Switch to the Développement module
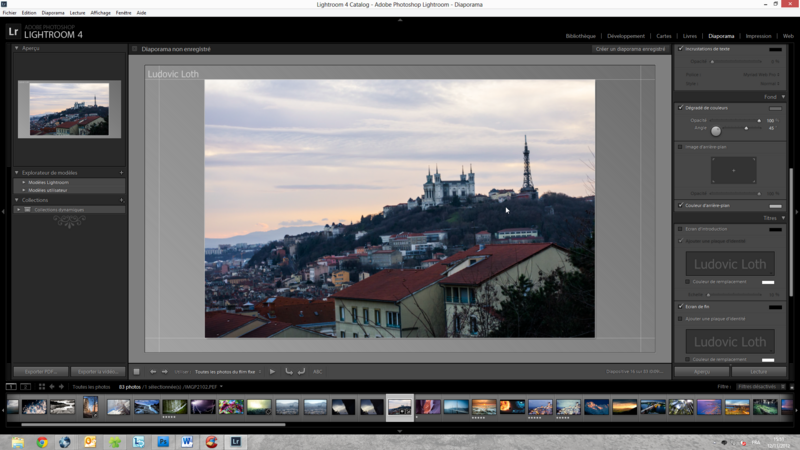 625,36
